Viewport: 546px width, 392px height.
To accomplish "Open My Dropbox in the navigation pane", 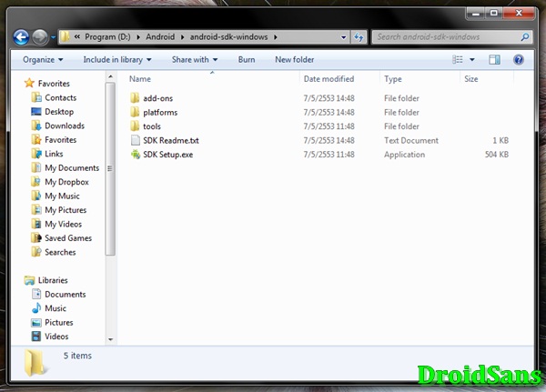I will click(x=60, y=182).
